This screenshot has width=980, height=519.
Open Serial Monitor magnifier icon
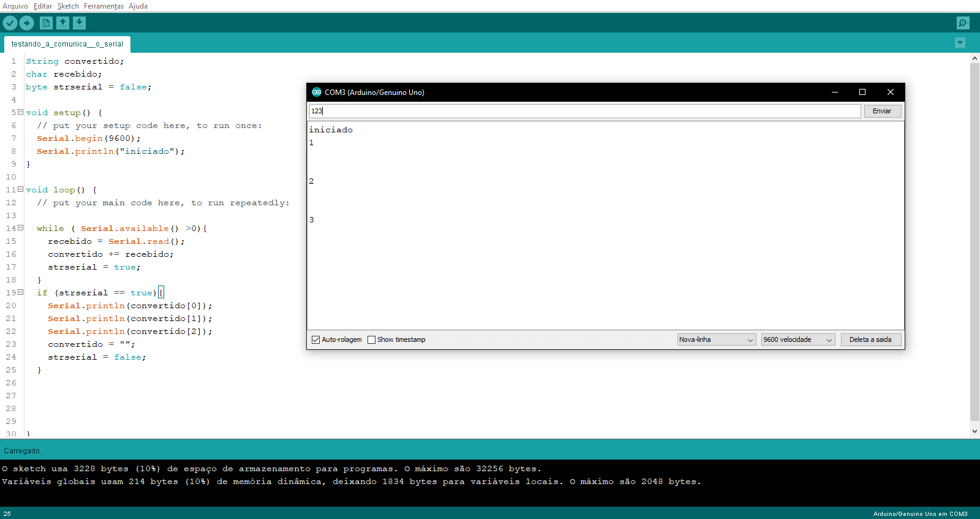pos(963,23)
